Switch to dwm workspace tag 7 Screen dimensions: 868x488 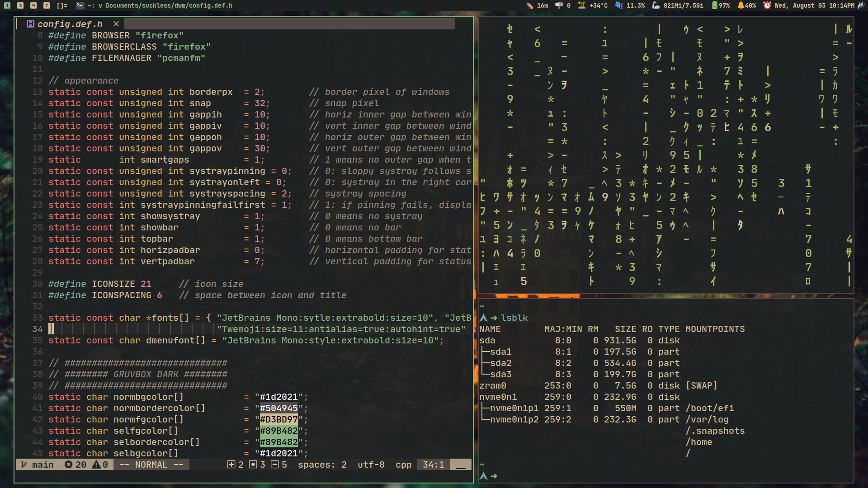pos(47,5)
